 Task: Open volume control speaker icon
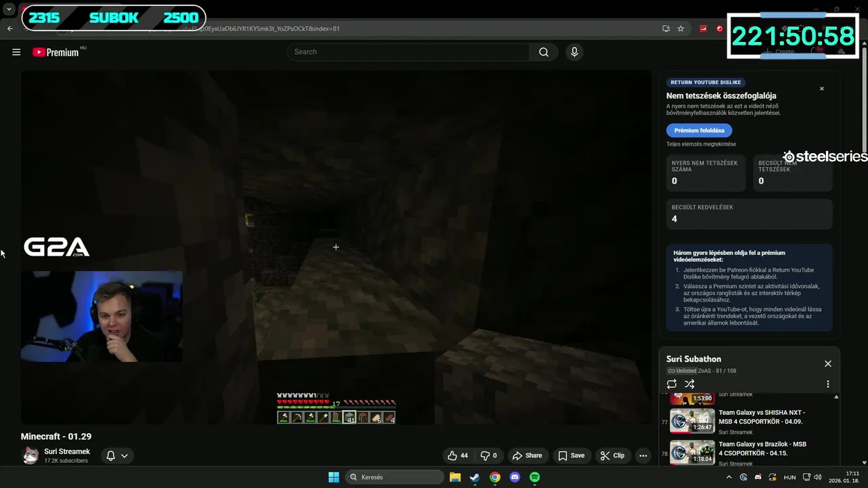coord(817,477)
